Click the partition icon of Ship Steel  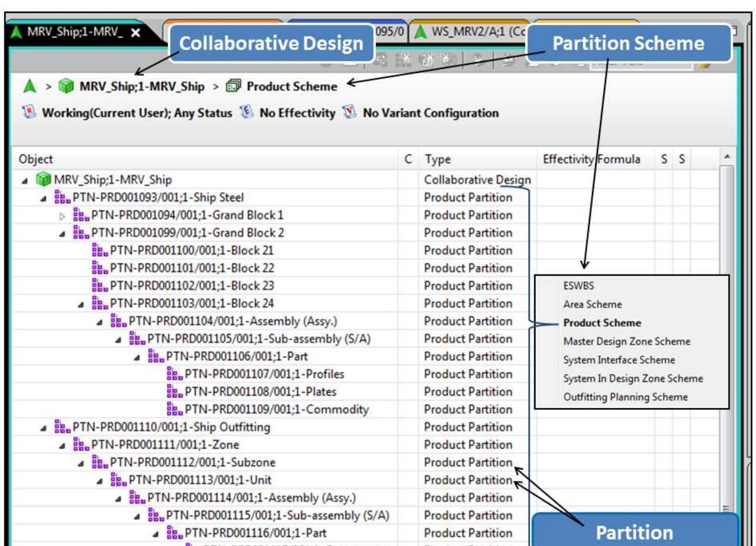(x=62, y=198)
